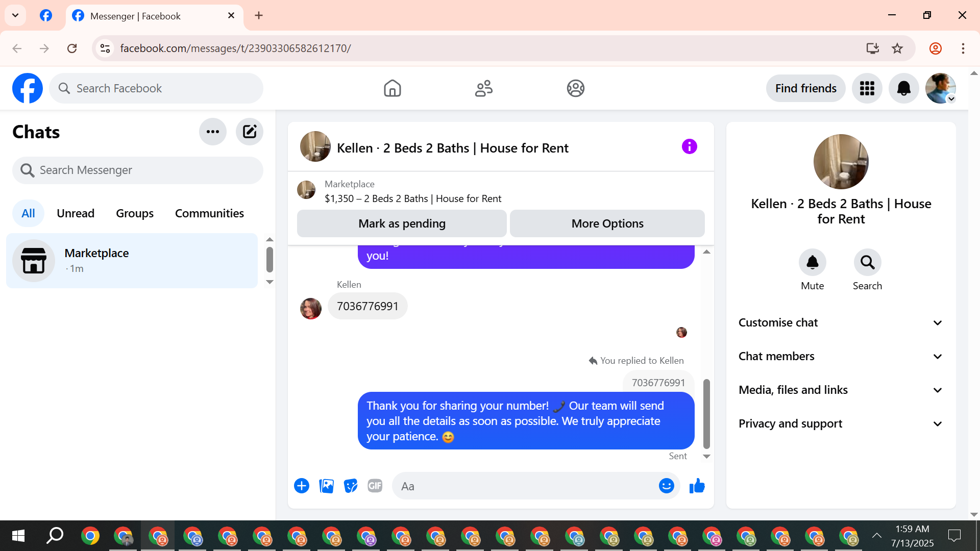Click the GIF picker icon
This screenshot has height=551, width=980.
[375, 486]
